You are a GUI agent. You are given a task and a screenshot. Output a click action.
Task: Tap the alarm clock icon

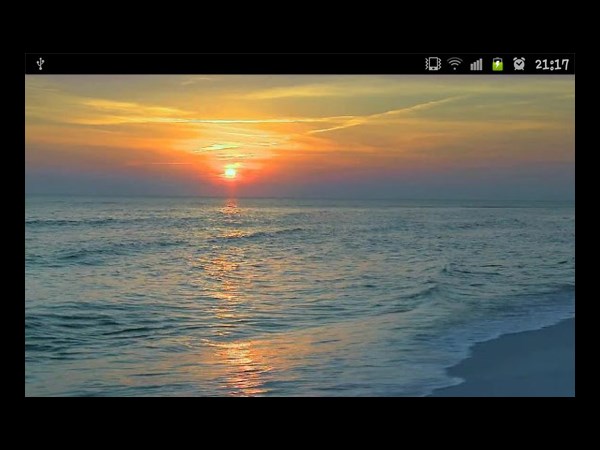coord(519,64)
